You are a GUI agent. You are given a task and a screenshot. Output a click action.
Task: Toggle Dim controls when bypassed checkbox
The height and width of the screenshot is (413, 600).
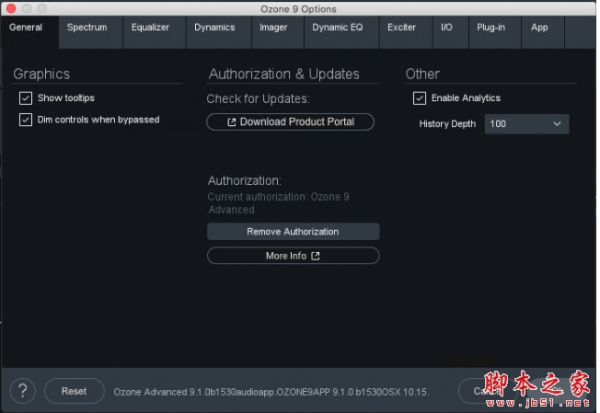26,119
